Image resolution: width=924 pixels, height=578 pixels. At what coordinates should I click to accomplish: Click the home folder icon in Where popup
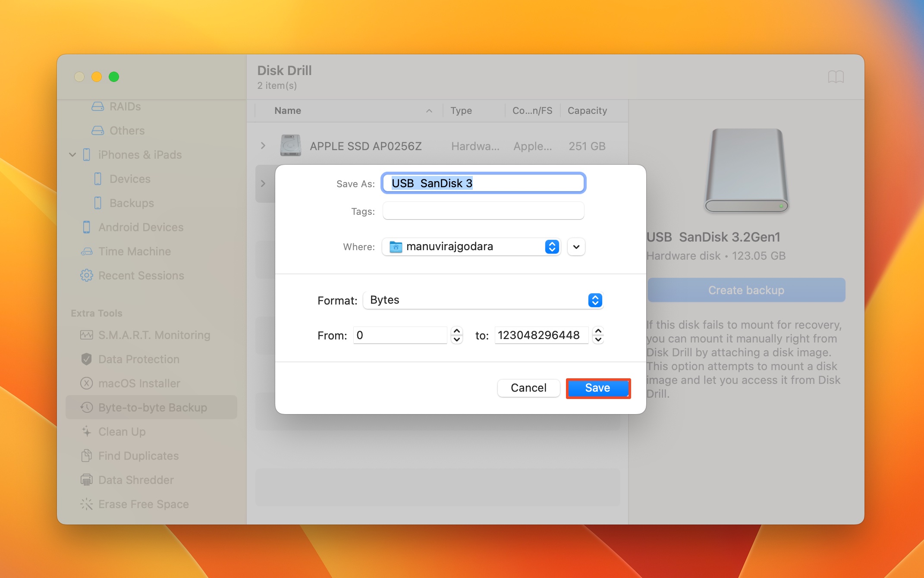pos(396,247)
